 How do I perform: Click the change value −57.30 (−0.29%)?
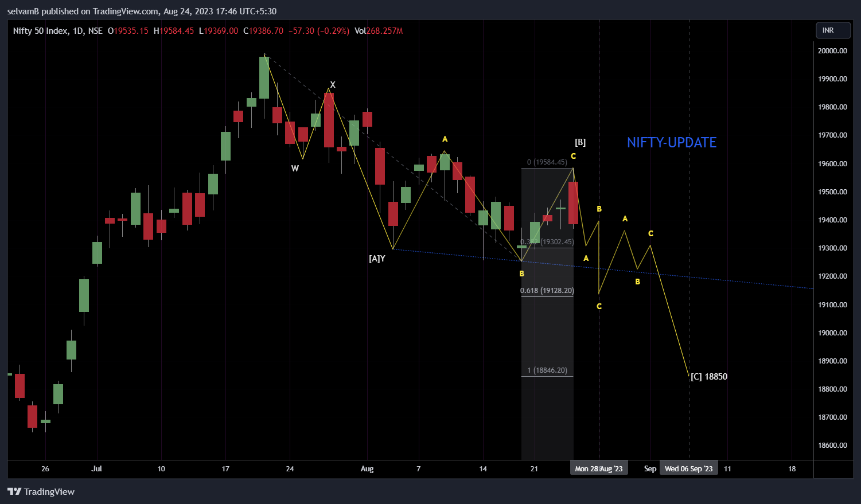318,31
